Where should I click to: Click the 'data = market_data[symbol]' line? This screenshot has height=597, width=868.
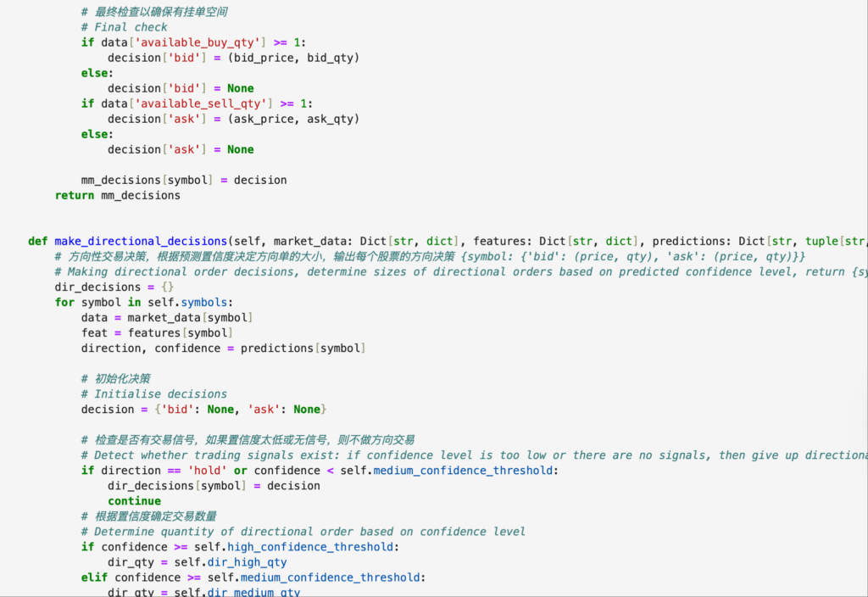[167, 318]
